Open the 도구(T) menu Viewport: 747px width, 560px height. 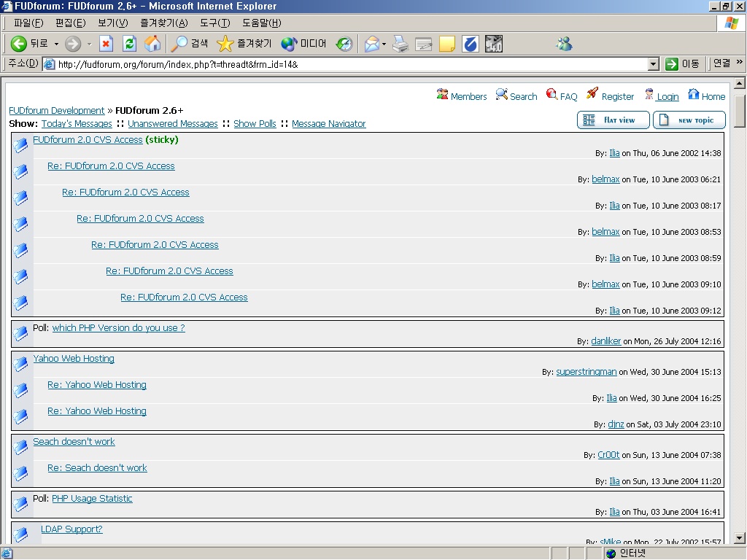tap(215, 23)
